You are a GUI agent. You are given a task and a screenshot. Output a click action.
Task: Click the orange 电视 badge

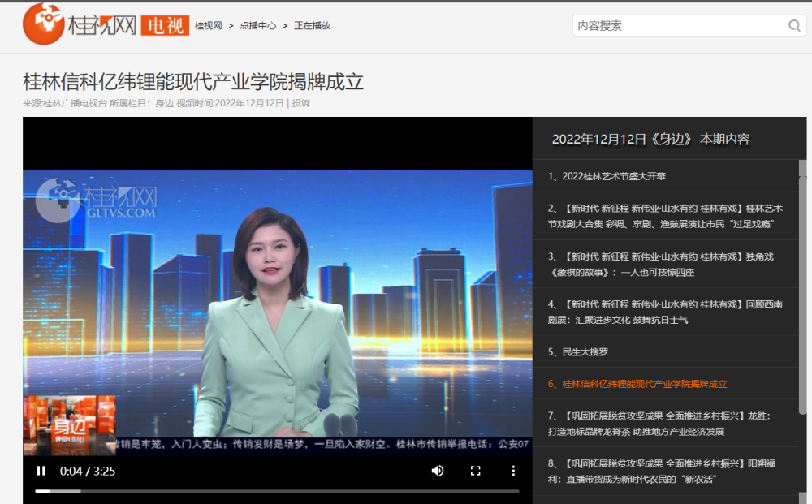coord(165,25)
